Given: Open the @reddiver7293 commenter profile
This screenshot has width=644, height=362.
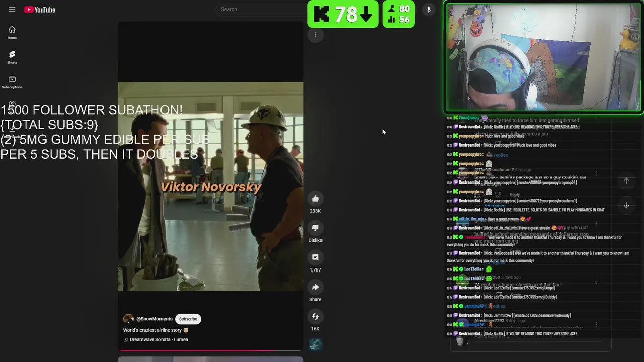Looking at the screenshot, I should 490,321.
